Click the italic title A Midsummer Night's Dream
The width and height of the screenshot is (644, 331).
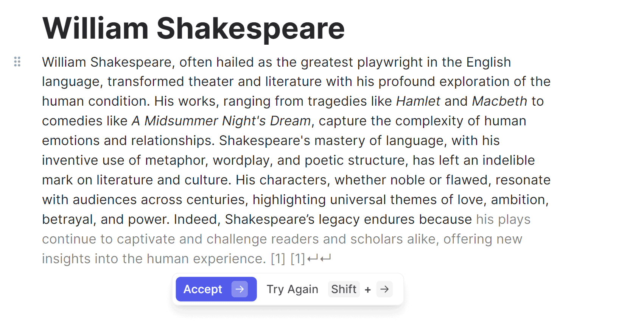pos(221,121)
